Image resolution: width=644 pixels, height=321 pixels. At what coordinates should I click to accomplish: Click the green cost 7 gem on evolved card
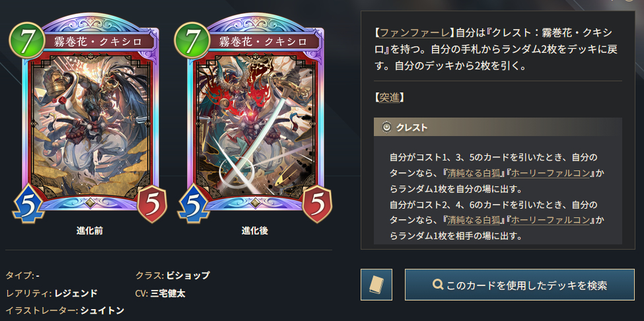192,40
